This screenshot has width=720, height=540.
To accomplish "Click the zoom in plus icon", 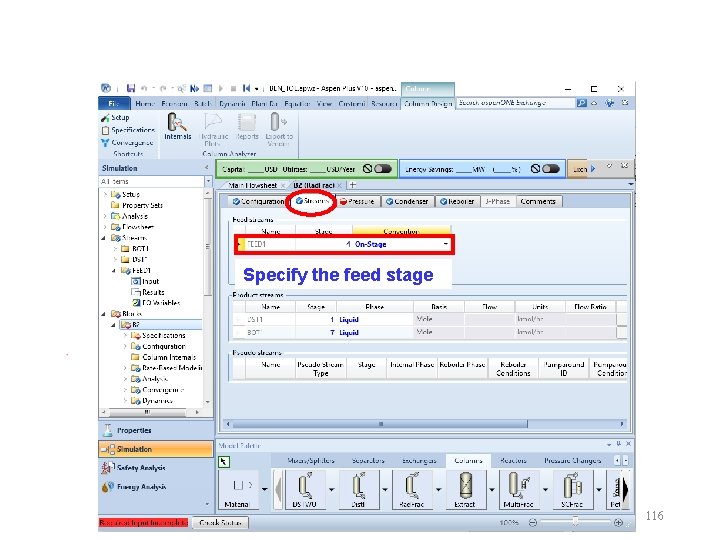I will [x=618, y=523].
